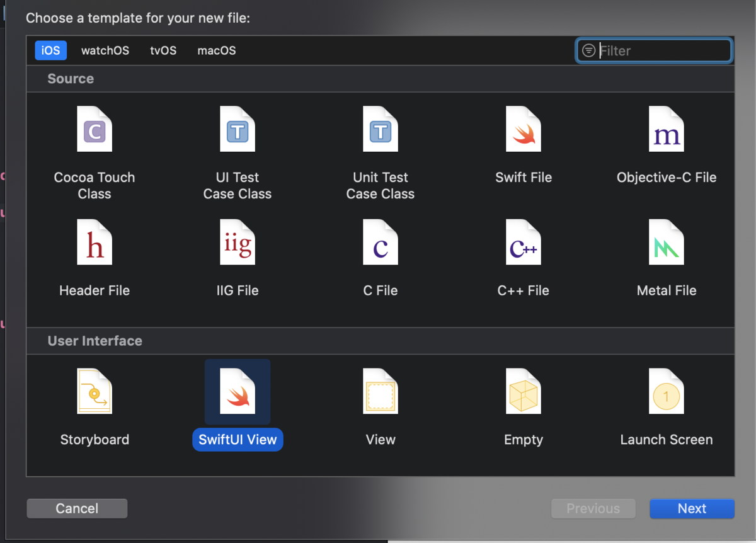756x543 pixels.
Task: Click the "View" label under User Interface
Action: 381,440
